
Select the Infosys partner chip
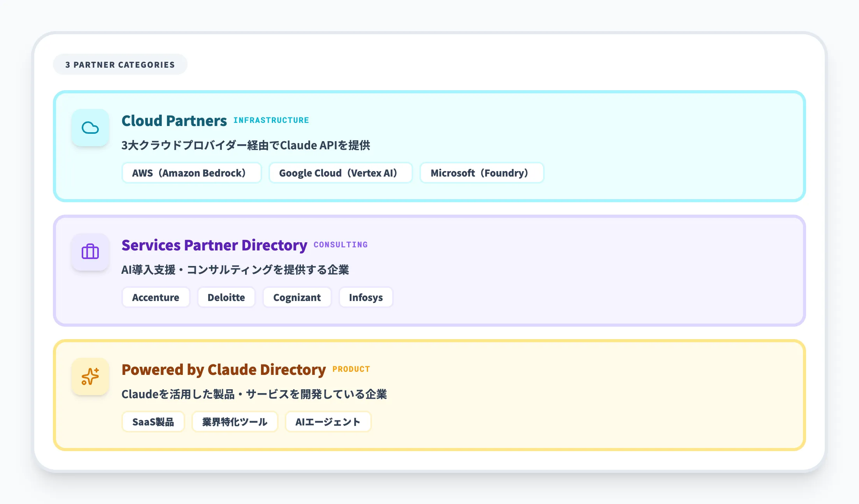coord(366,297)
